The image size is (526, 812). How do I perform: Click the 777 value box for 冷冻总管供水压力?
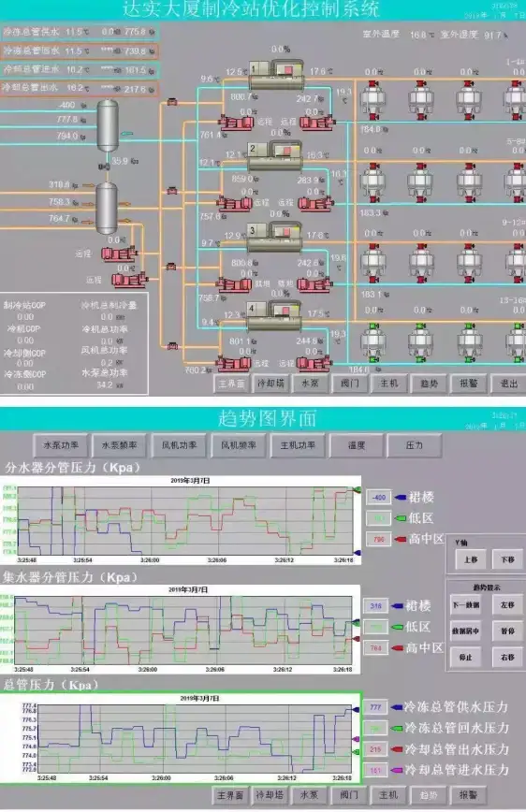pos(375,707)
